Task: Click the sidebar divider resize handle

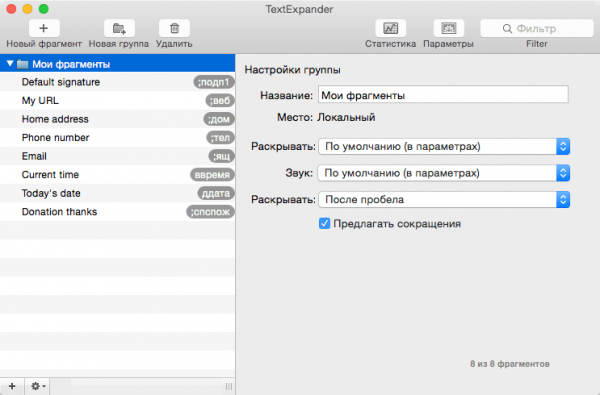Action: point(229,387)
